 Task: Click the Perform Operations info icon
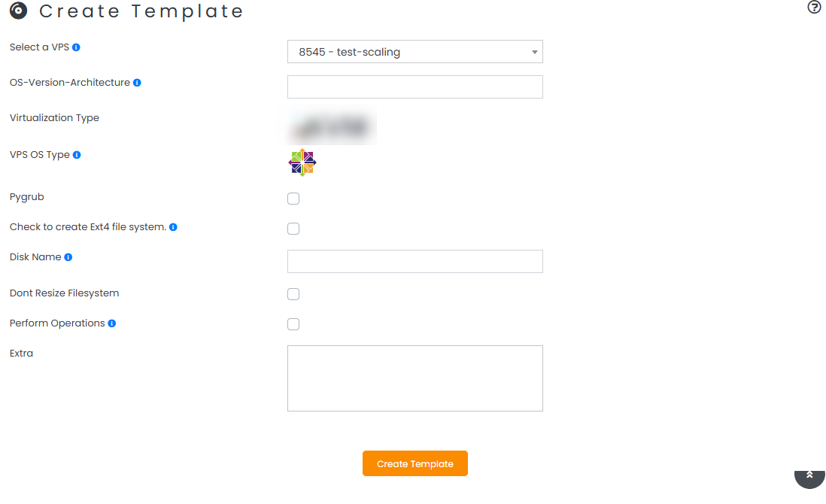112,323
